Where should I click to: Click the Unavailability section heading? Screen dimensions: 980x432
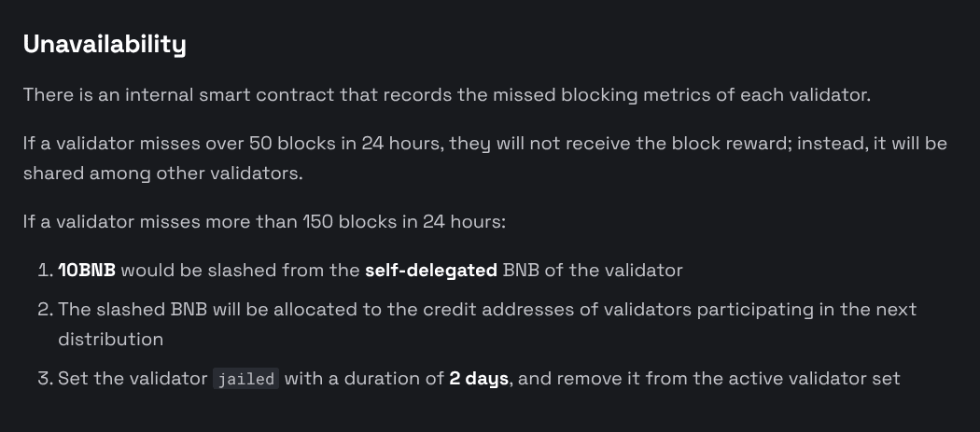(105, 45)
